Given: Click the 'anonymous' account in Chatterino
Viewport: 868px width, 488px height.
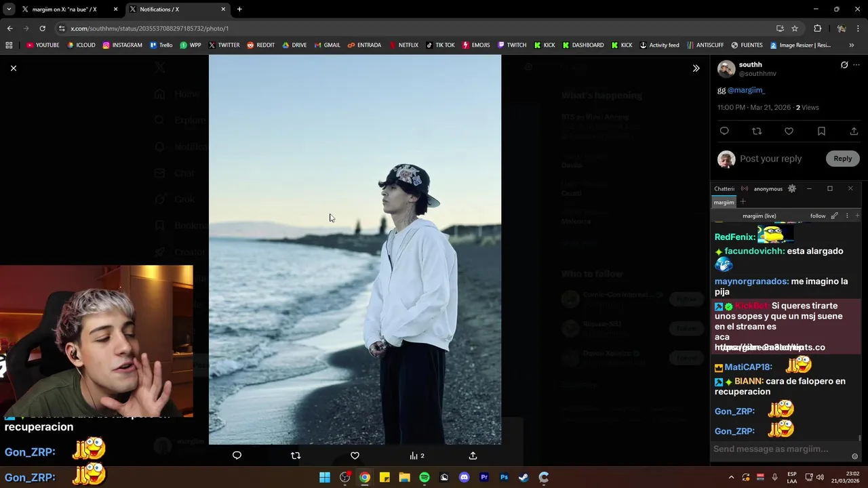Looking at the screenshot, I should pos(768,188).
